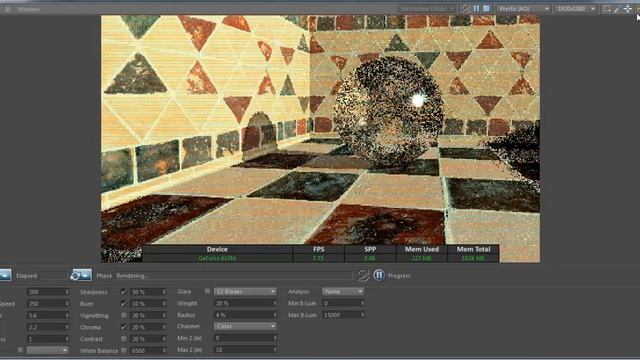Viewport: 640px width, 360px height.
Task: Open the Window menu
Action: 29,9
